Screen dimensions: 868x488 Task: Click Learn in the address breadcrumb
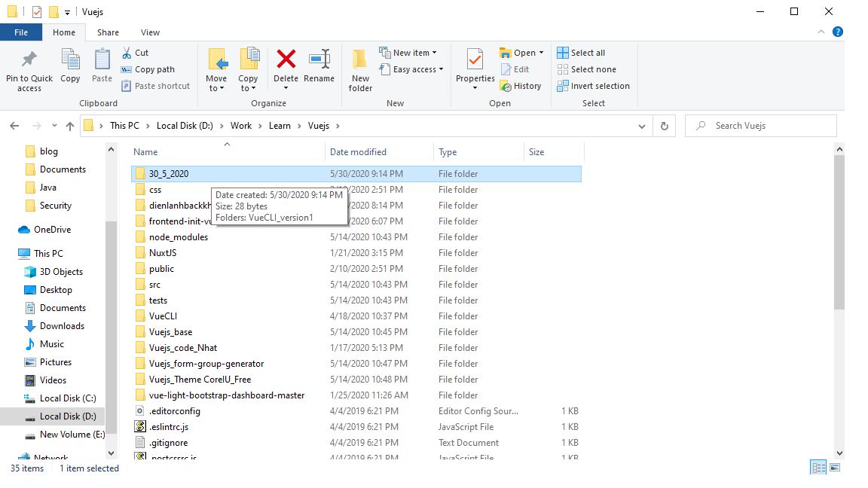pos(280,126)
